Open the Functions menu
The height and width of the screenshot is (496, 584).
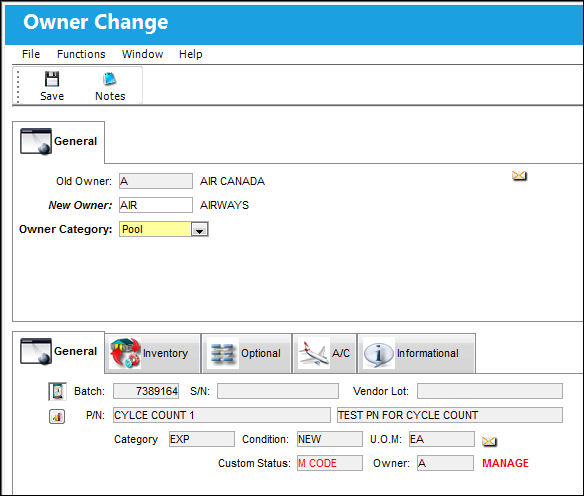(x=81, y=54)
